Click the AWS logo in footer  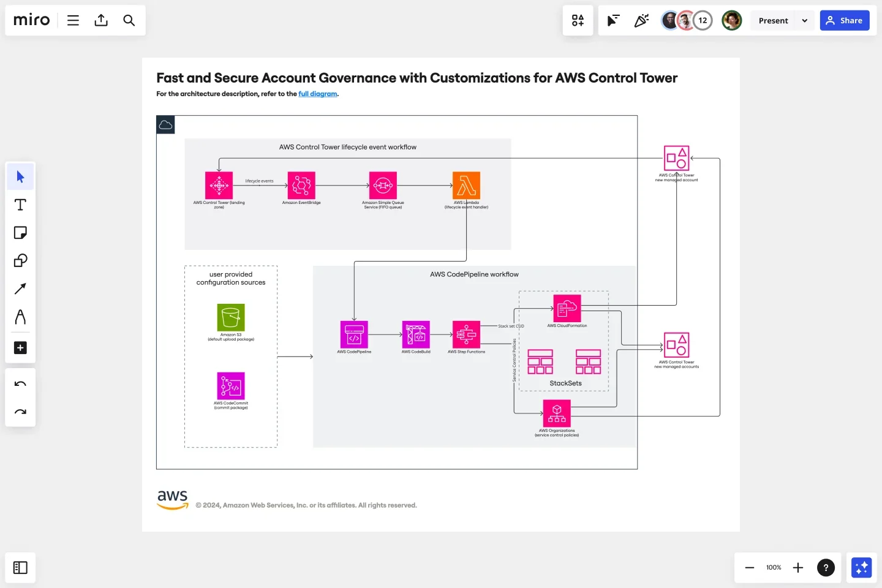tap(173, 500)
